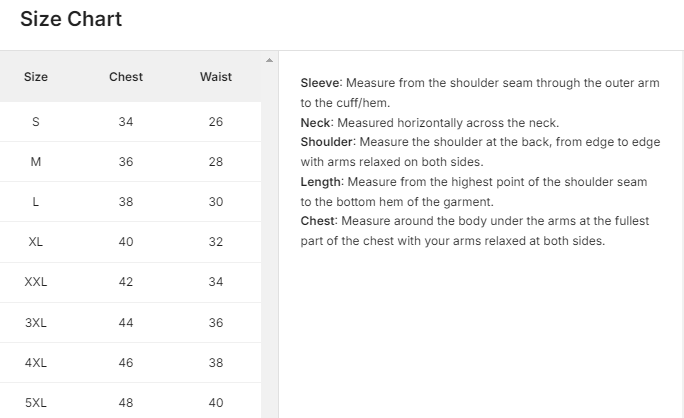Click waist value 28 for size M
The height and width of the screenshot is (418, 684).
click(x=216, y=162)
